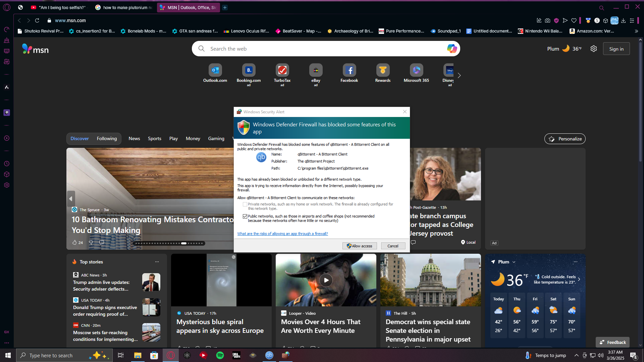Click the MSN search the web field
Screen dimensions: 644x362
coord(325,49)
